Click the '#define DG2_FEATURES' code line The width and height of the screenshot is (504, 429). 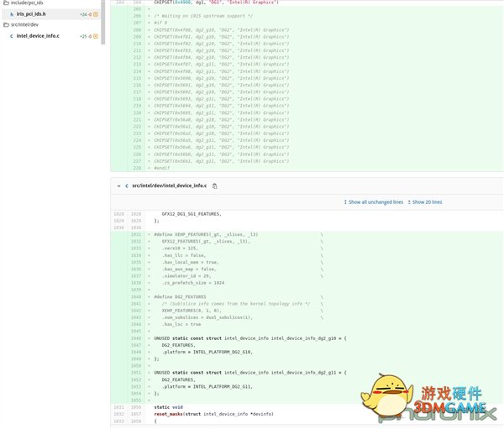click(180, 297)
